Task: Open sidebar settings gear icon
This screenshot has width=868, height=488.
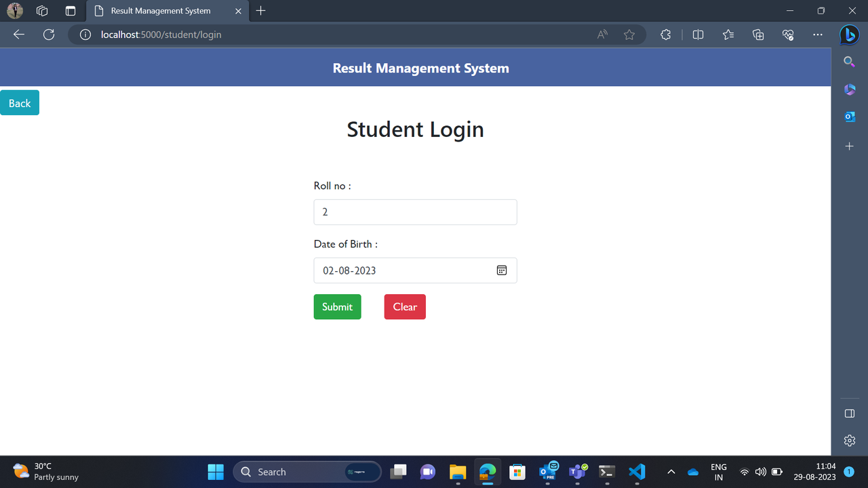Action: (849, 440)
